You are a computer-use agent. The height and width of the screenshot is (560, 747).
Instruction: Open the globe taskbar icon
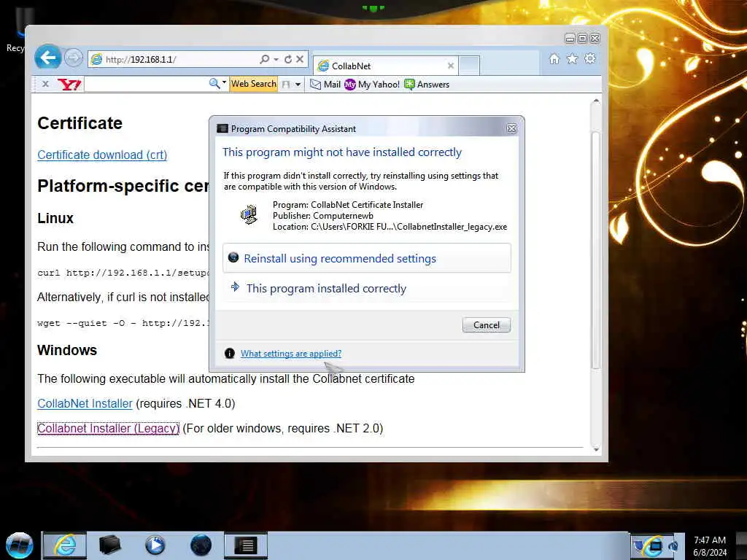pyautogui.click(x=201, y=545)
